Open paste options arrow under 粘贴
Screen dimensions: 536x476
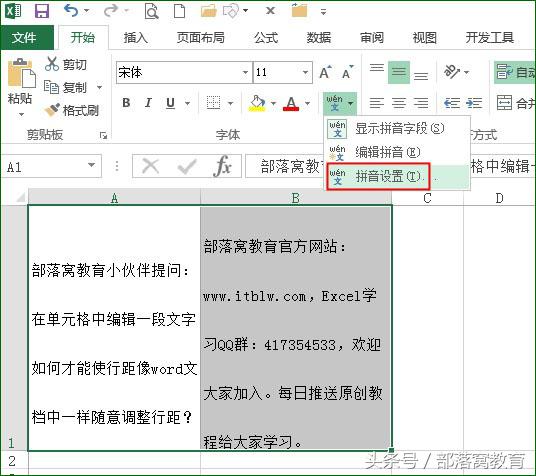(21, 114)
